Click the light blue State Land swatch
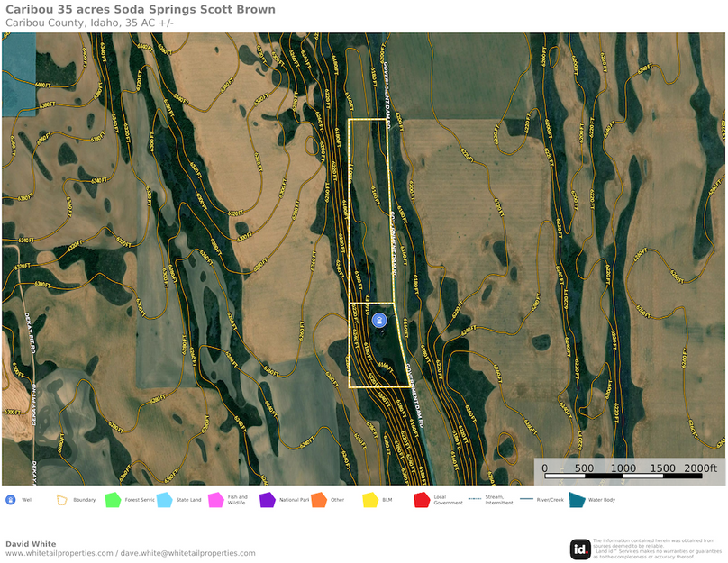This screenshot has width=728, height=563. point(164,500)
